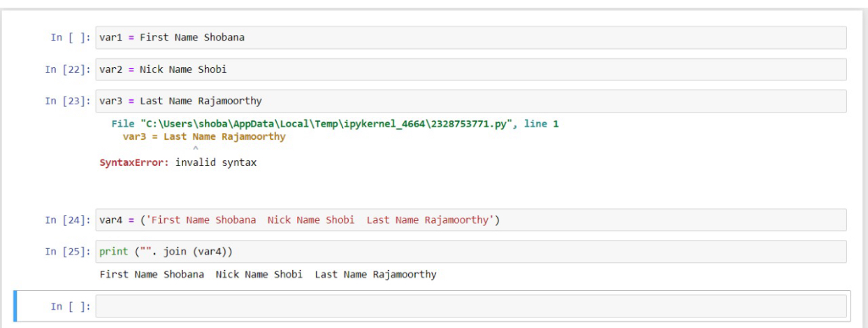
Task: Click the first cell's empty In [ ] prompt
Action: (70, 38)
